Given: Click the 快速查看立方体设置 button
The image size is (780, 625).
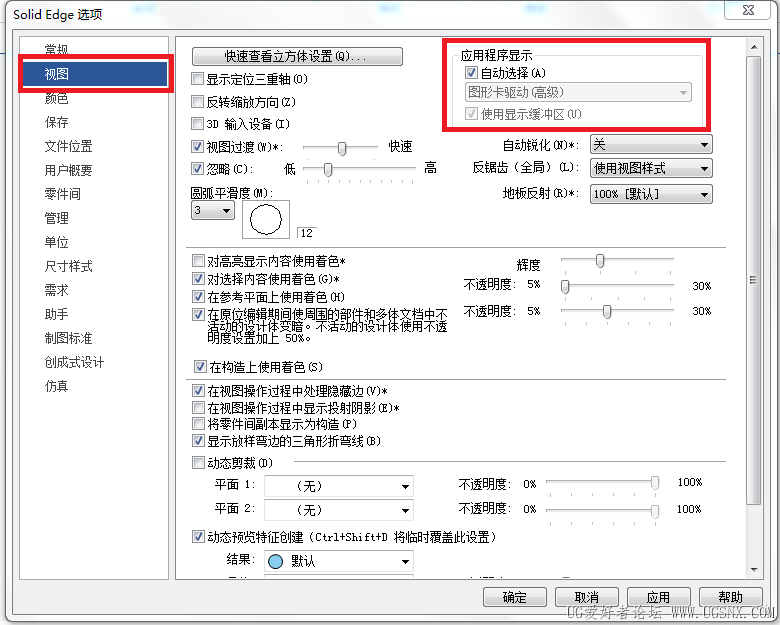Looking at the screenshot, I should tap(297, 56).
